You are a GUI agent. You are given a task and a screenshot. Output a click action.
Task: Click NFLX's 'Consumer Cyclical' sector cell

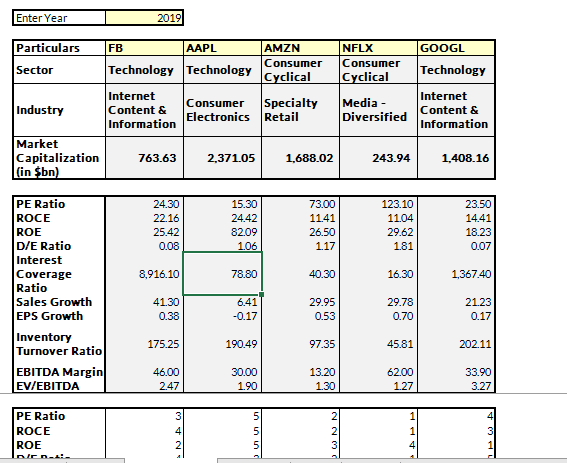click(379, 70)
